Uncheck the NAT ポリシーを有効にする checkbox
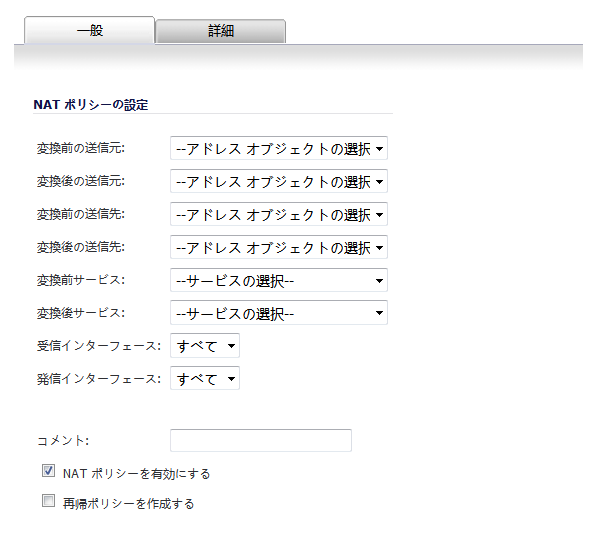The width and height of the screenshot is (593, 535). [48, 471]
